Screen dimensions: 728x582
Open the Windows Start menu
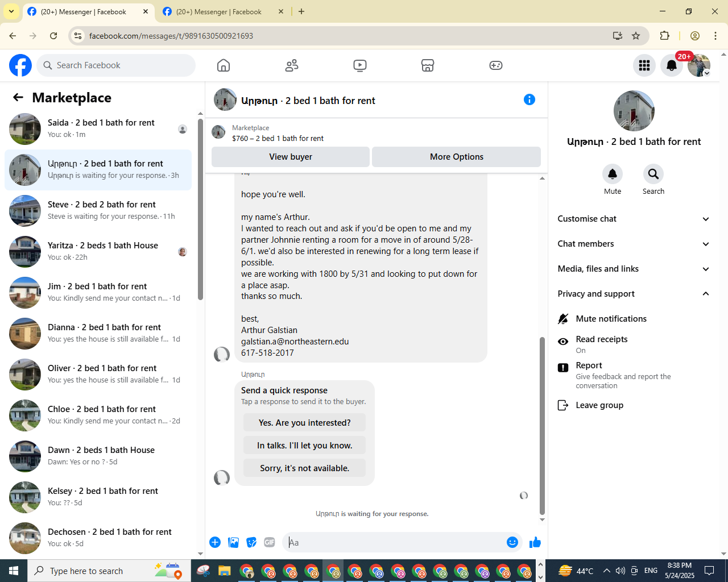(14, 571)
